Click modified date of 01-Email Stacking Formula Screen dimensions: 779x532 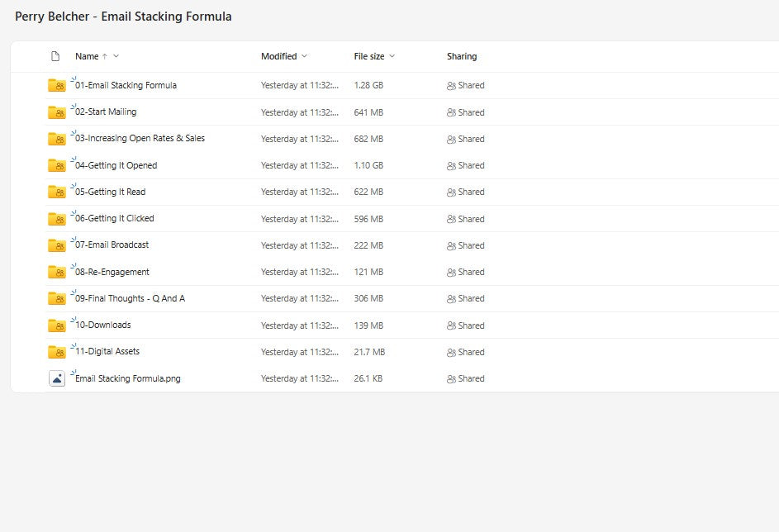click(x=300, y=85)
